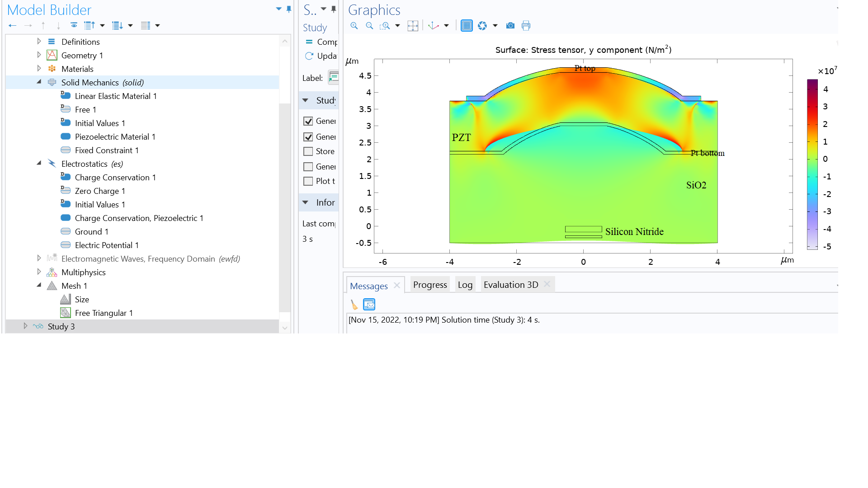This screenshot has width=868, height=488.
Task: Click the Zoom In magnifier icon
Action: point(354,26)
